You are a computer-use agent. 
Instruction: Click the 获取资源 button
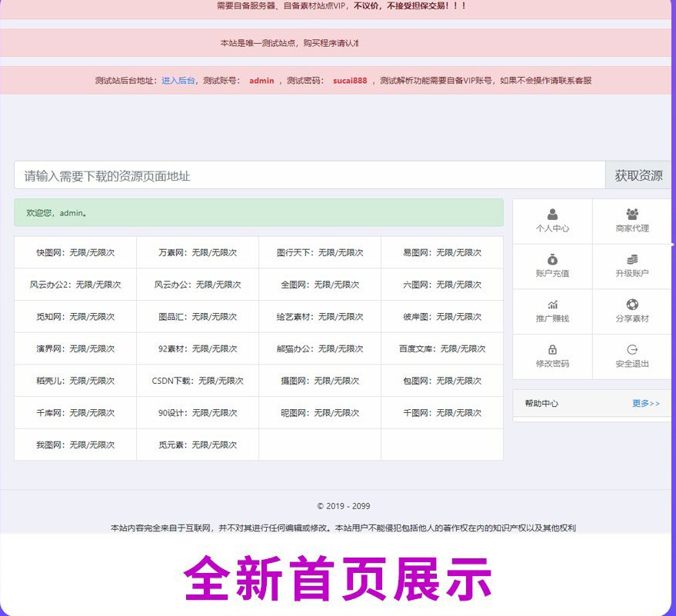(638, 175)
